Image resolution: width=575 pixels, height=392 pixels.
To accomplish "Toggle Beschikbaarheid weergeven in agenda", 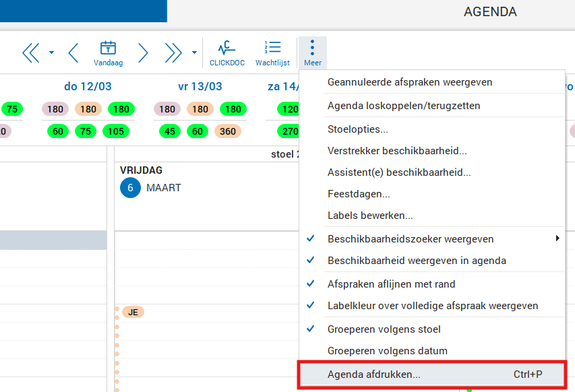I will coord(417,261).
